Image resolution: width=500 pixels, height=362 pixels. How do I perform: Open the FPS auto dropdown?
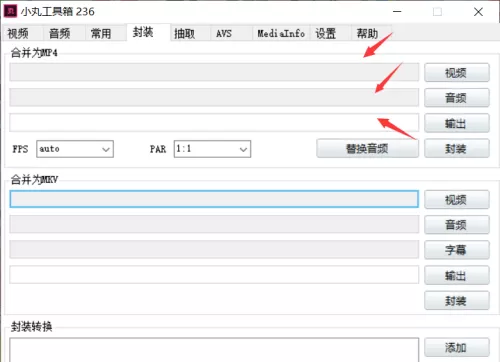(x=75, y=149)
